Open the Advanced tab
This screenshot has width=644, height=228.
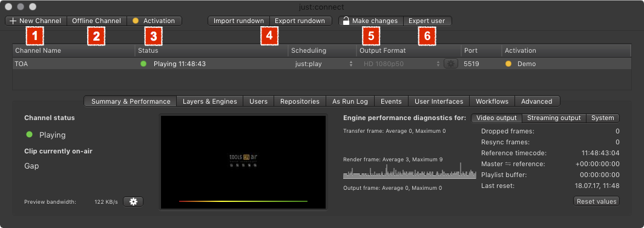pos(537,101)
